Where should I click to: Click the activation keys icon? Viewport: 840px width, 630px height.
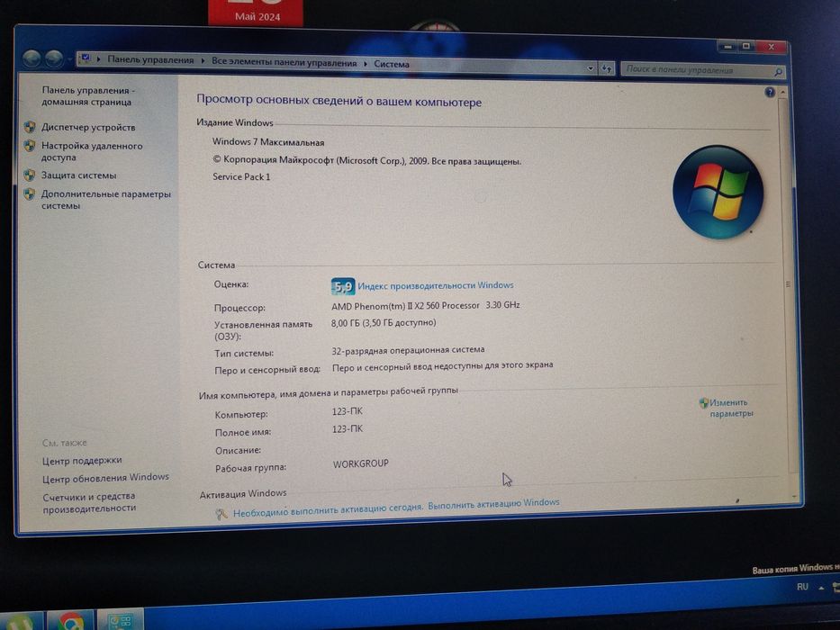coord(221,514)
